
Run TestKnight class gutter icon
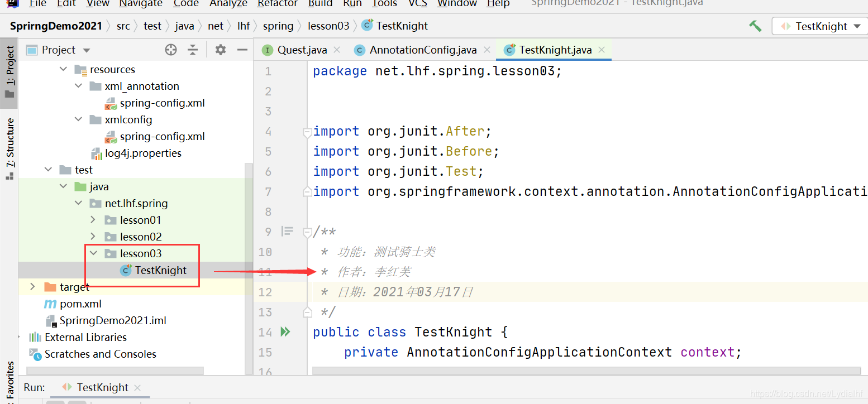(x=285, y=332)
